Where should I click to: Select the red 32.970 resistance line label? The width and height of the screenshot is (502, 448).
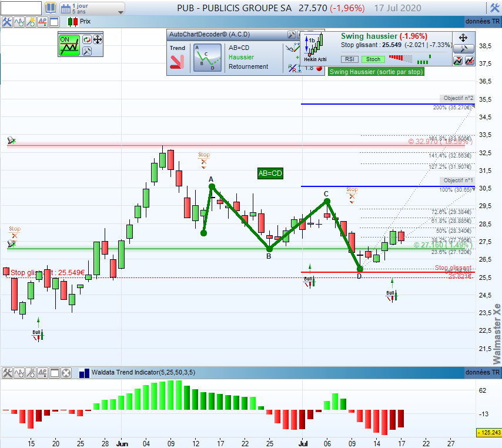point(440,142)
